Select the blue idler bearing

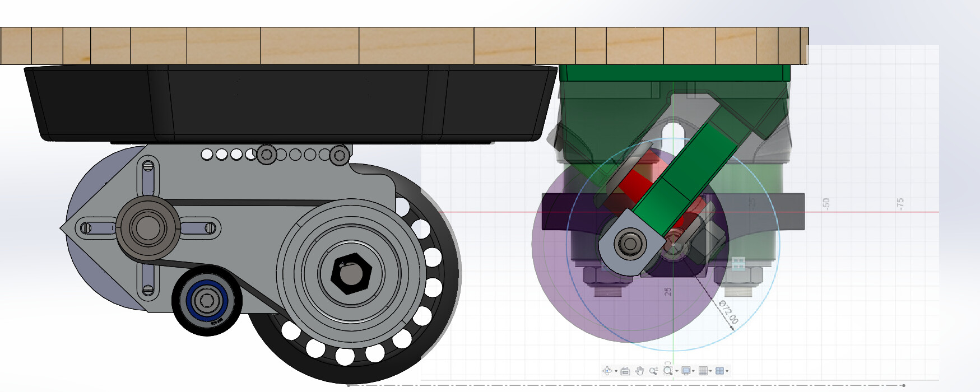click(207, 301)
